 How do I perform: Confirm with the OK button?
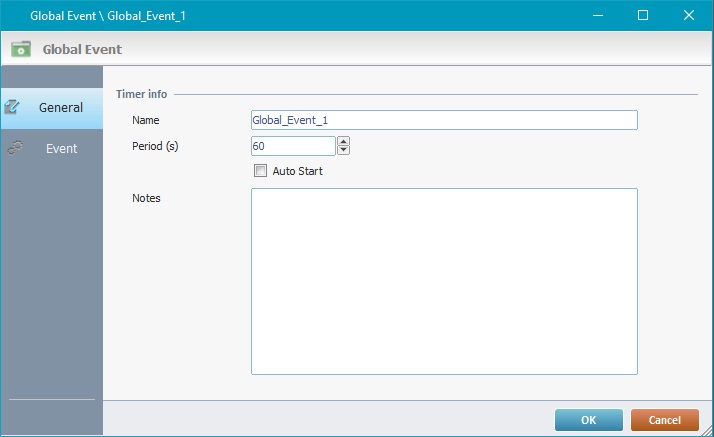[588, 420]
